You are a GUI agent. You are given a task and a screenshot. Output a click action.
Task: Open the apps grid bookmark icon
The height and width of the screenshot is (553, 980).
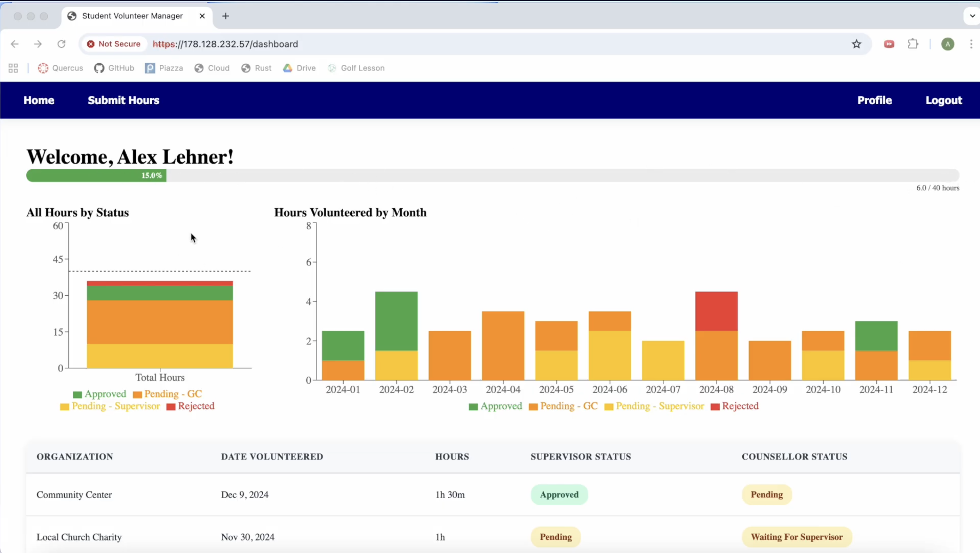pos(13,68)
